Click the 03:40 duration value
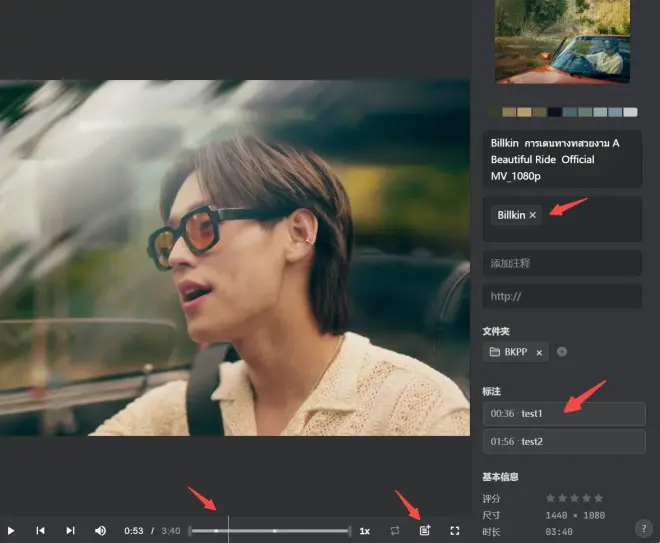660x543 pixels. pyautogui.click(x=559, y=532)
